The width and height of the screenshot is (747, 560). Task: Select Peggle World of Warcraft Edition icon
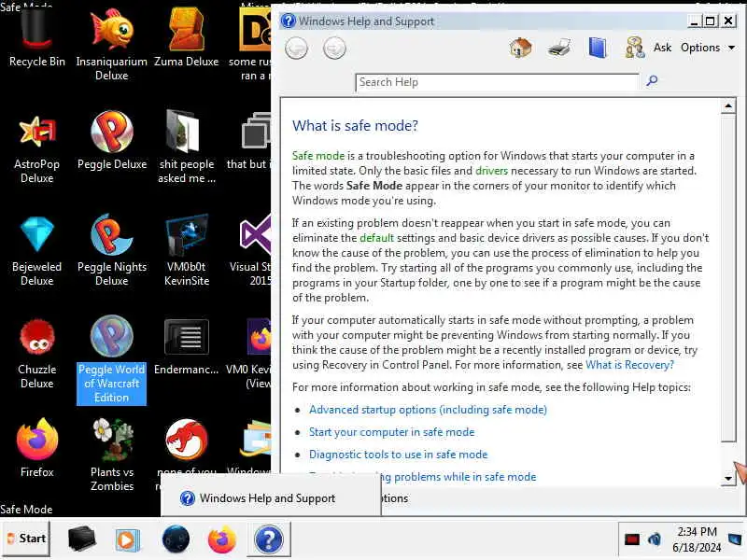111,360
